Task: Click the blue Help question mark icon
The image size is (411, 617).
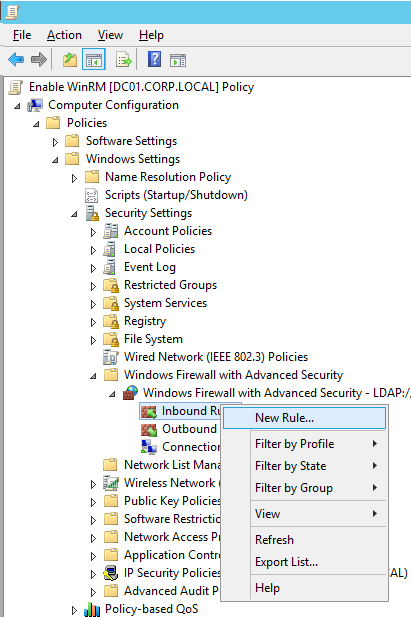Action: [154, 59]
